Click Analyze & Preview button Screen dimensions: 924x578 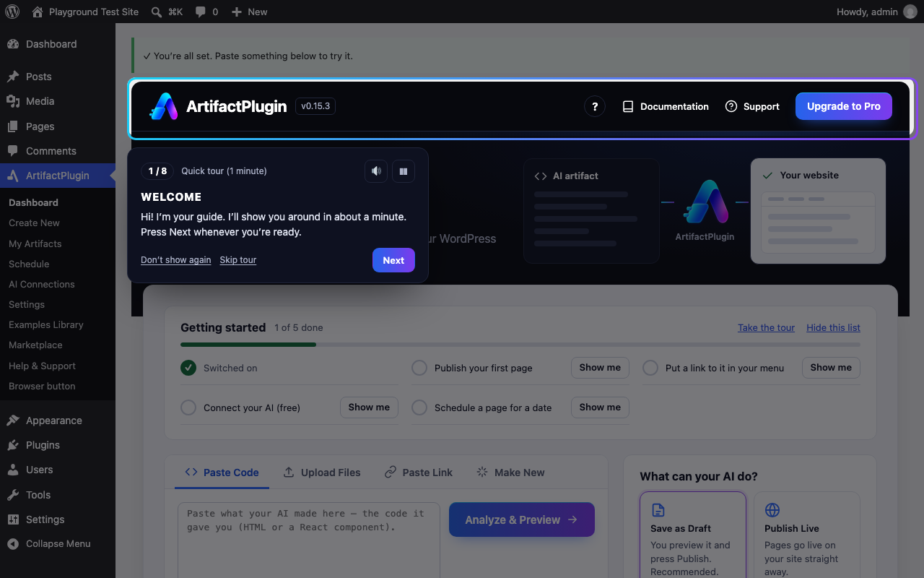[x=522, y=519]
